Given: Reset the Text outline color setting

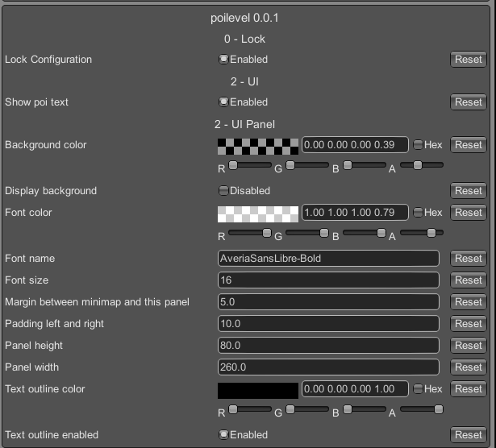Looking at the screenshot, I should (468, 389).
